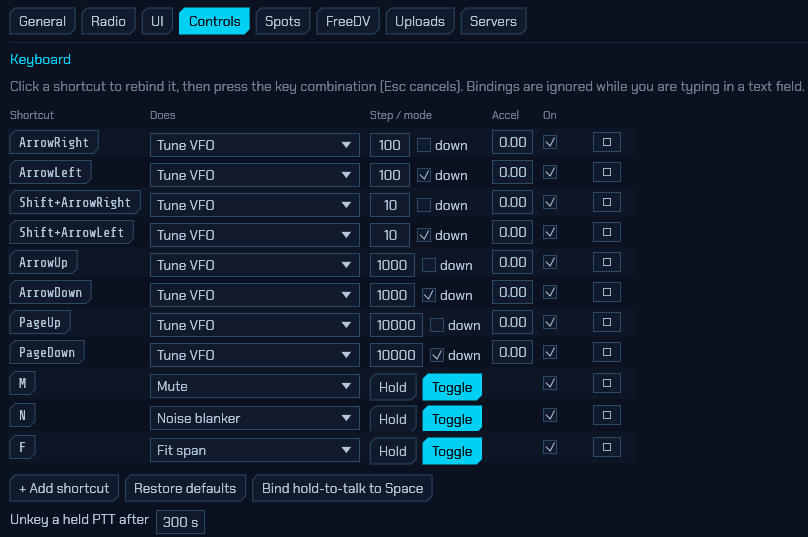Rebind the PageUp shortcut key
Viewport: 808px width, 537px height.
pyautogui.click(x=40, y=322)
